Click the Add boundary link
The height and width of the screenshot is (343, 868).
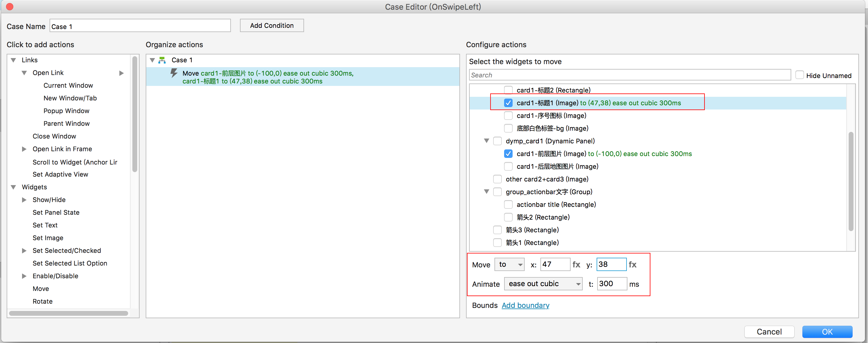tap(525, 305)
